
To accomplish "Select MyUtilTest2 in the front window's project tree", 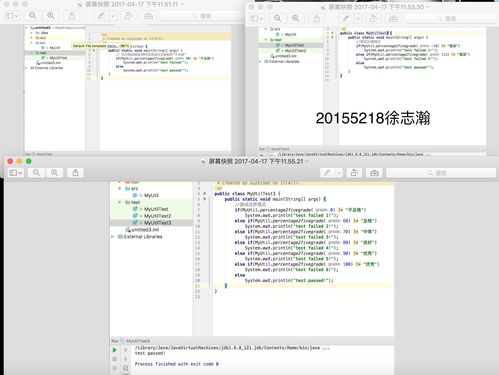I will [x=158, y=216].
